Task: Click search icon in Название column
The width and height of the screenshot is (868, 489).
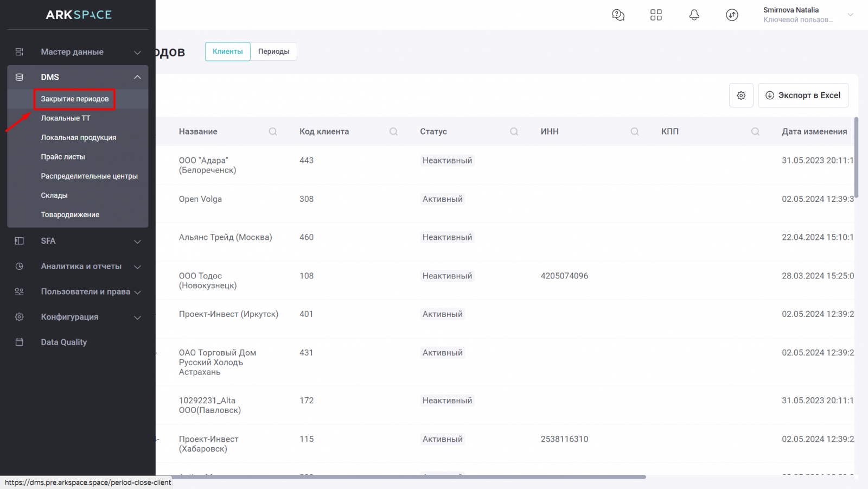Action: point(273,132)
